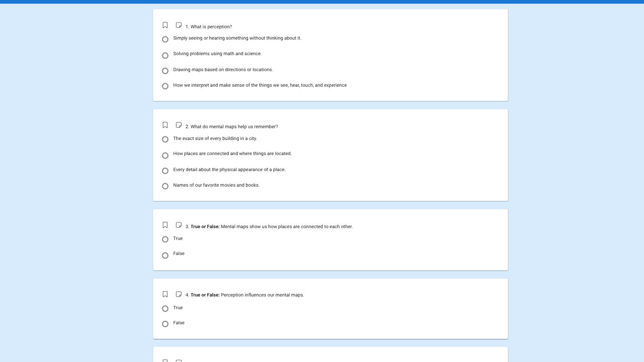The image size is (644, 362).
Task: Bookmark question 4 about perception influence
Action: click(165, 294)
